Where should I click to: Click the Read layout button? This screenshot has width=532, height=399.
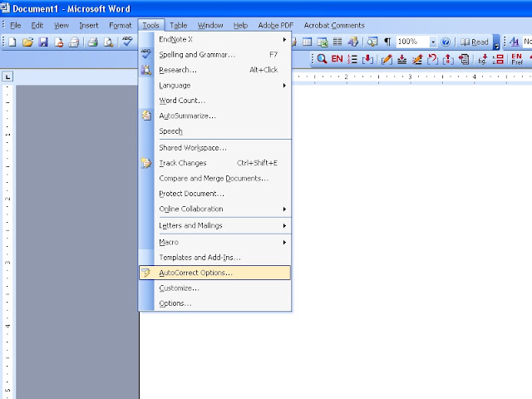(475, 42)
